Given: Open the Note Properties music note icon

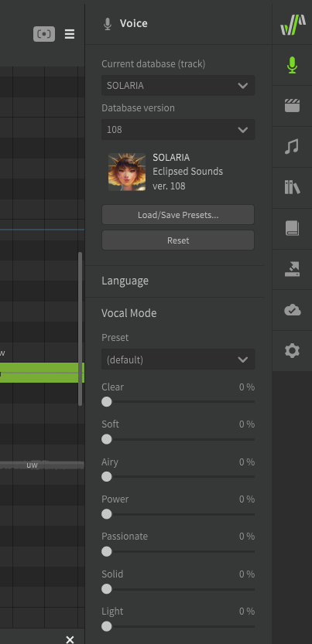Looking at the screenshot, I should pyautogui.click(x=292, y=147).
